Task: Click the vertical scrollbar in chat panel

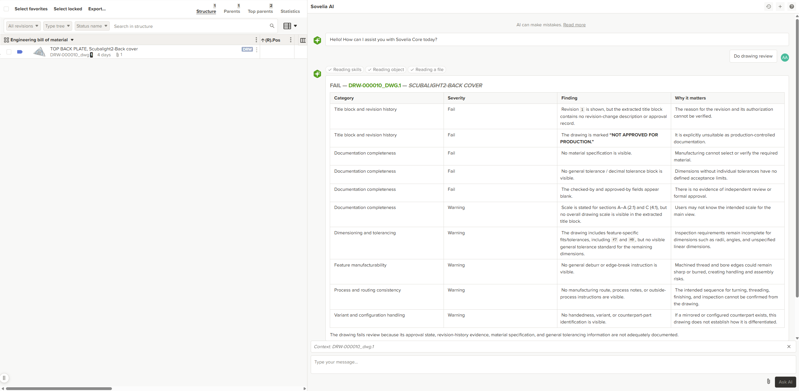Action: point(797,158)
